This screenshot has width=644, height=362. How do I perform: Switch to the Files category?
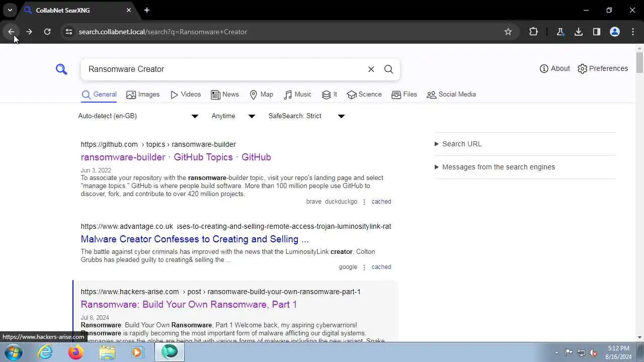pyautogui.click(x=405, y=95)
